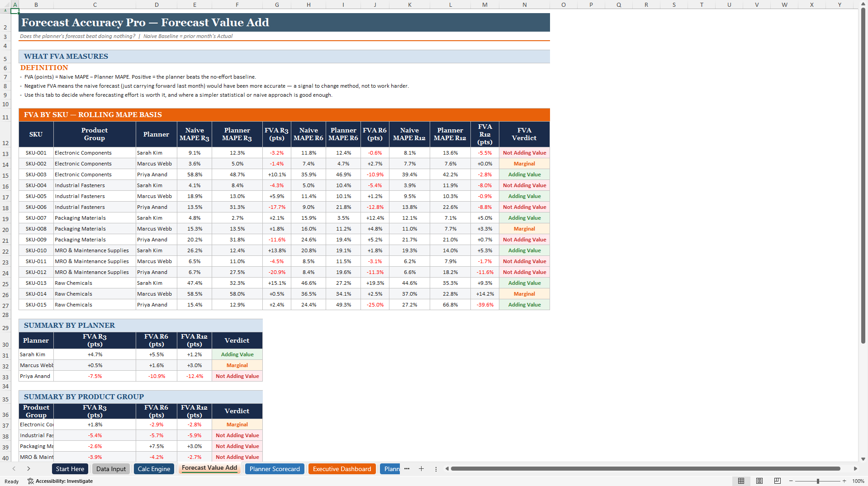The image size is (868, 486).
Task: Click Planner MAPE R12 column header
Action: tap(450, 134)
